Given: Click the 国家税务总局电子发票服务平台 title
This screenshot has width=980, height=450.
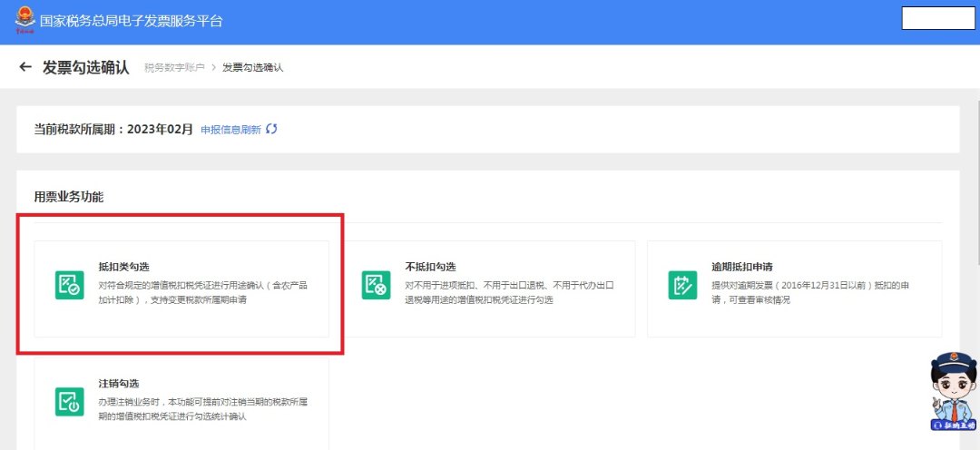Looking at the screenshot, I should (x=132, y=21).
